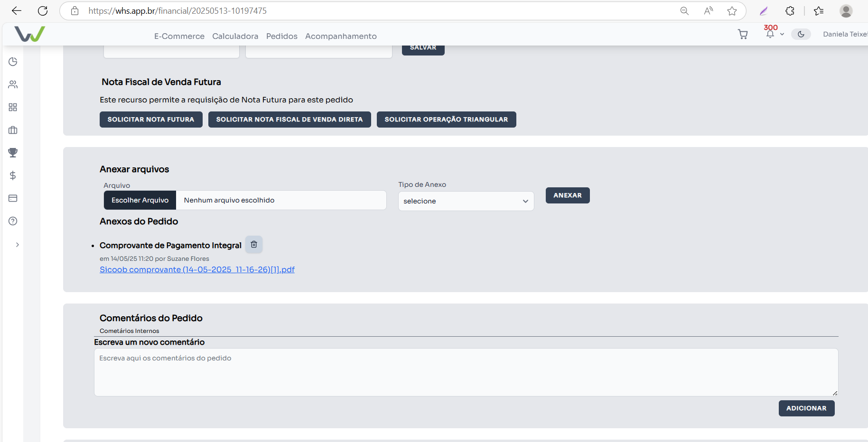Screen dimensions: 868x442
Task: Open the dollar sign financial sidebar icon
Action: [13, 175]
